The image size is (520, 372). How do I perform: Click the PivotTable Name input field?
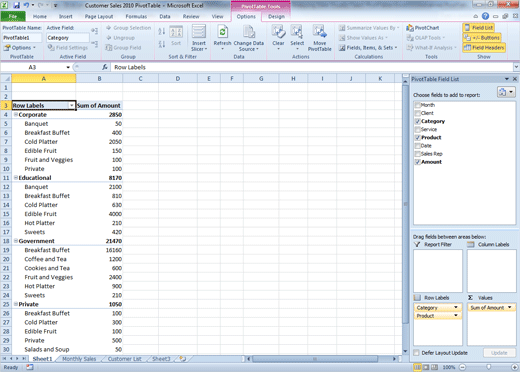22,38
